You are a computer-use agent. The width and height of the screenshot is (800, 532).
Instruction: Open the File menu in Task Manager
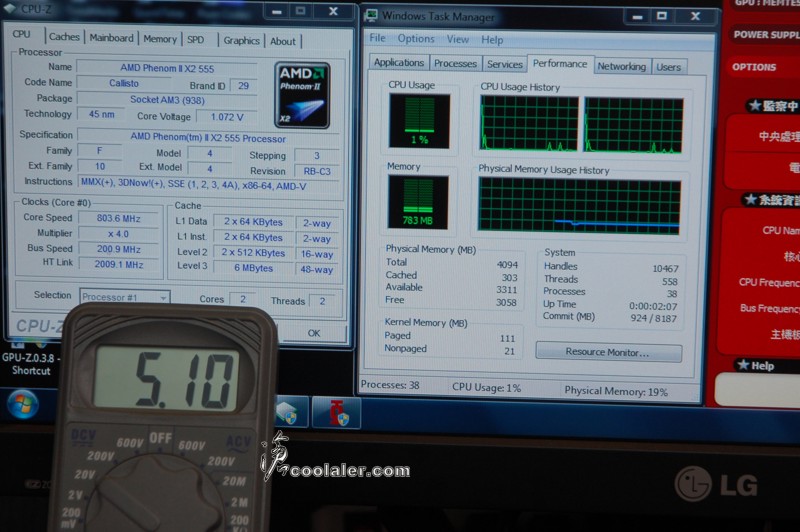(x=378, y=38)
